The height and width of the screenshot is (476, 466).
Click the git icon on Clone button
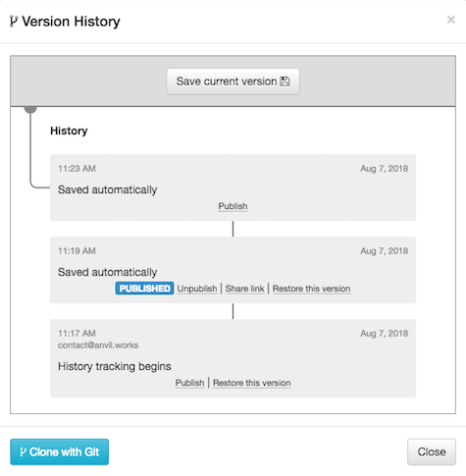point(23,452)
